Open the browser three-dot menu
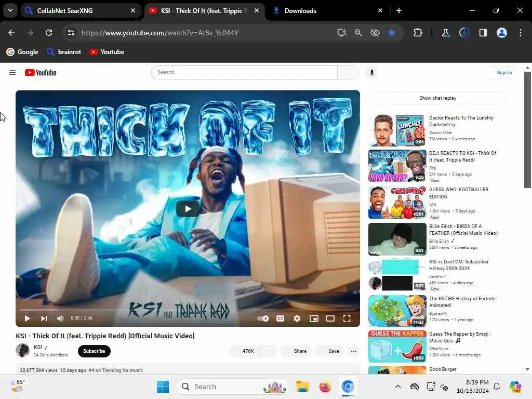The image size is (532, 399). coord(521,33)
